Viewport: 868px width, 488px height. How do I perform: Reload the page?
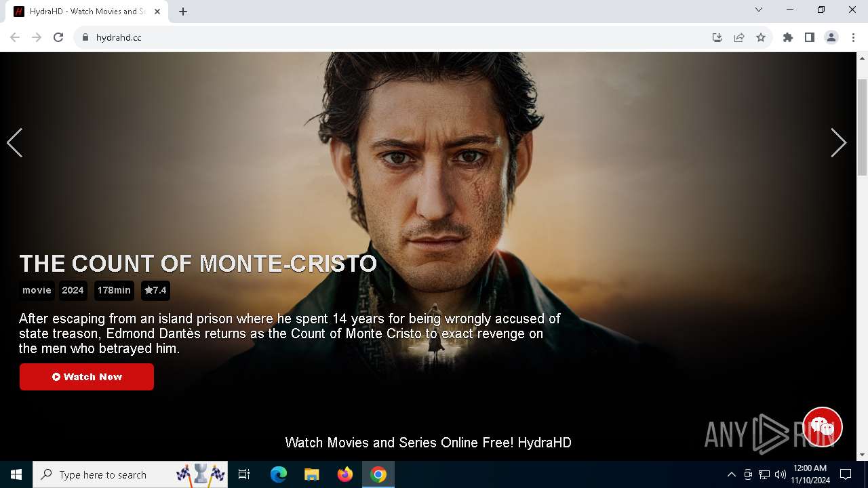tap(58, 37)
